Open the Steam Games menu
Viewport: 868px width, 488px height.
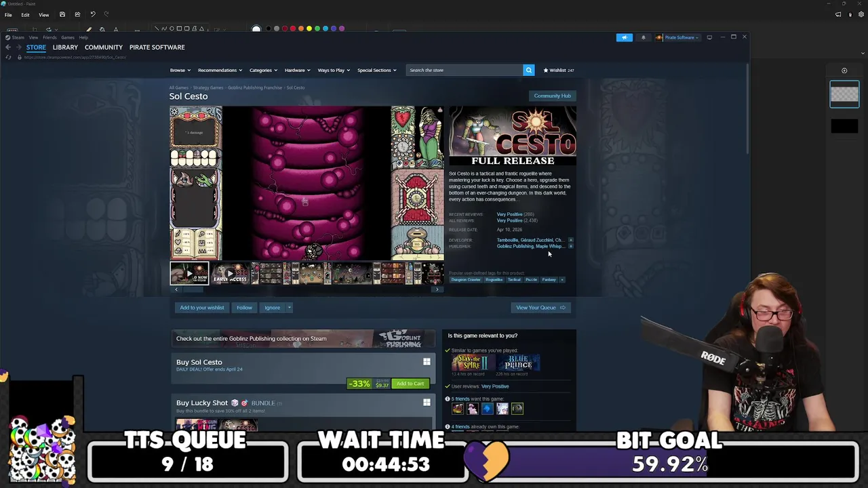tap(68, 38)
